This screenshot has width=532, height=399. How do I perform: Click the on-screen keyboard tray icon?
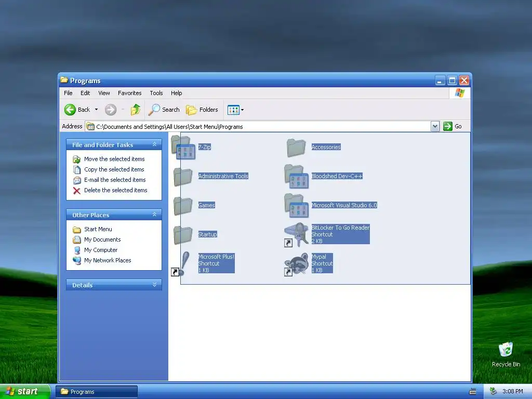(473, 392)
